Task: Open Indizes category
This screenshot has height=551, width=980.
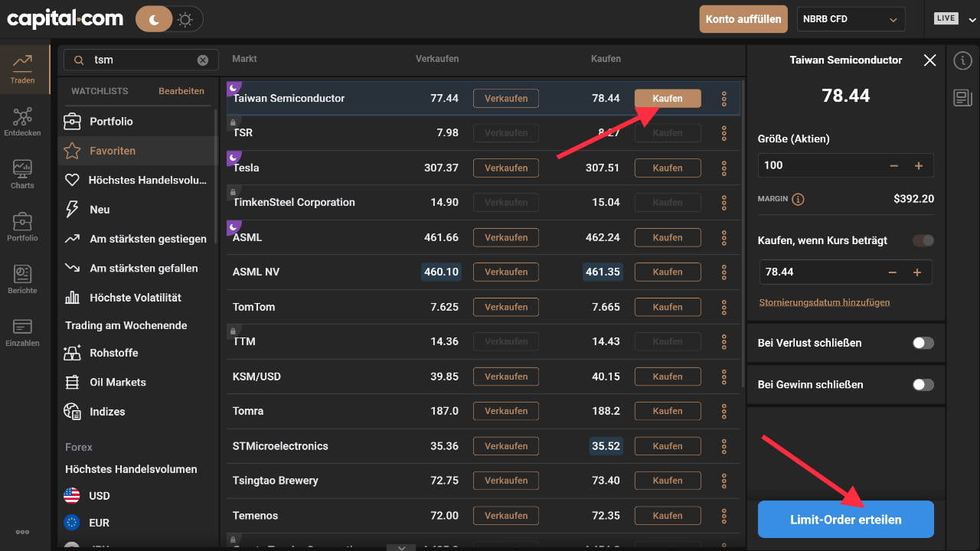Action: coord(138,412)
